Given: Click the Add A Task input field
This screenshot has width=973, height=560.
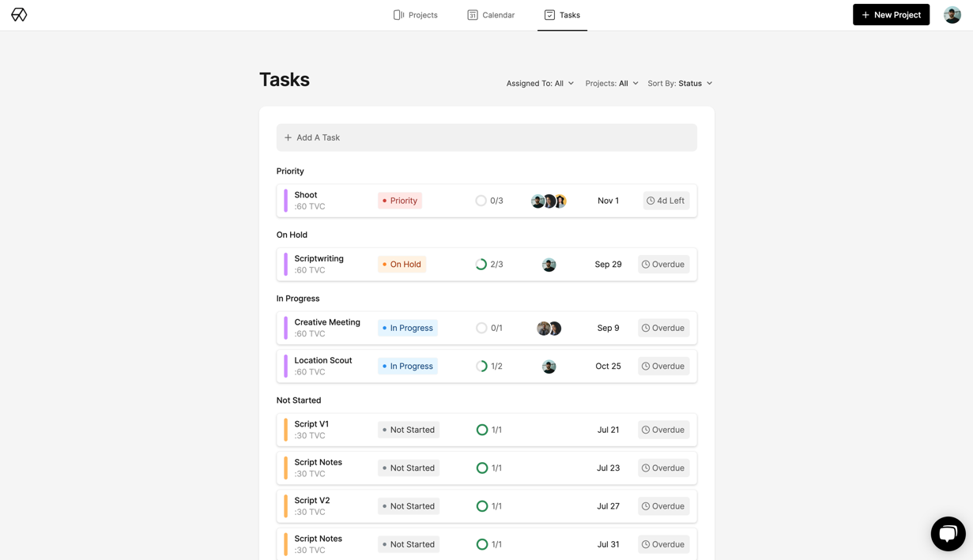Looking at the screenshot, I should coord(486,137).
